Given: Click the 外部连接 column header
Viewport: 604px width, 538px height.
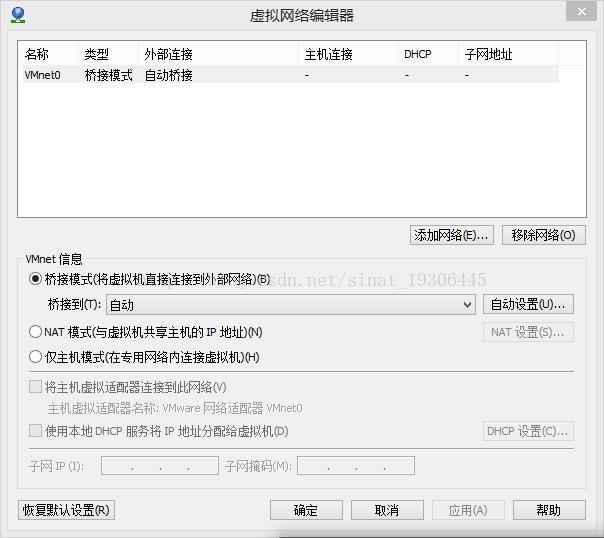Looking at the screenshot, I should click(x=168, y=54).
